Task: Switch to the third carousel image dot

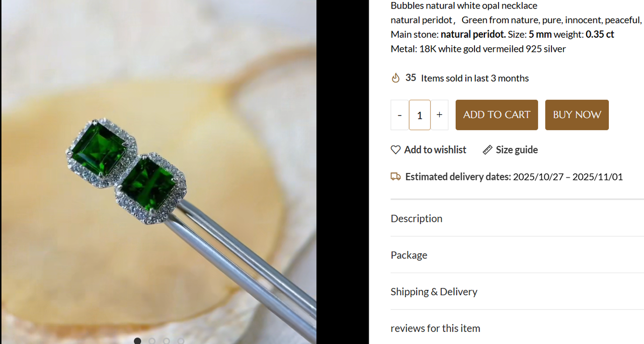Action: (167, 341)
